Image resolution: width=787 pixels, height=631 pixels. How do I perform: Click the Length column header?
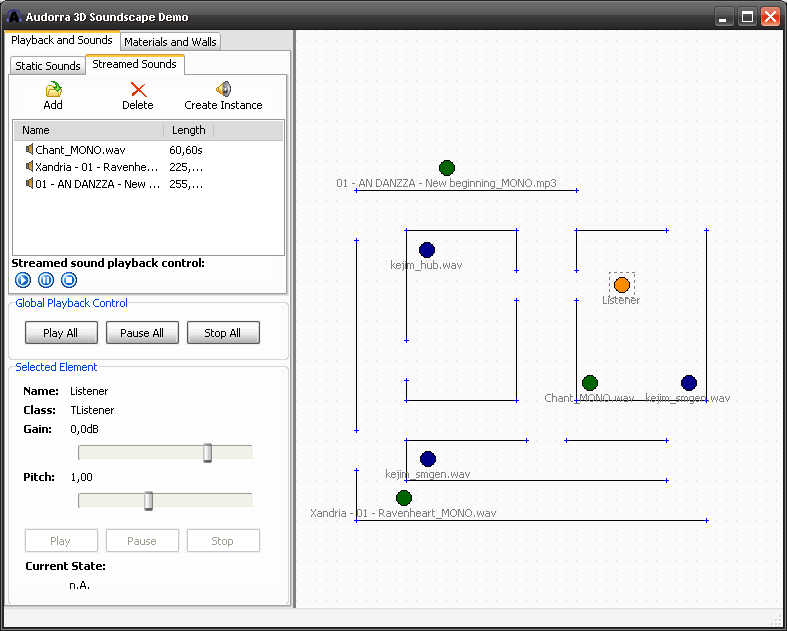tap(188, 130)
